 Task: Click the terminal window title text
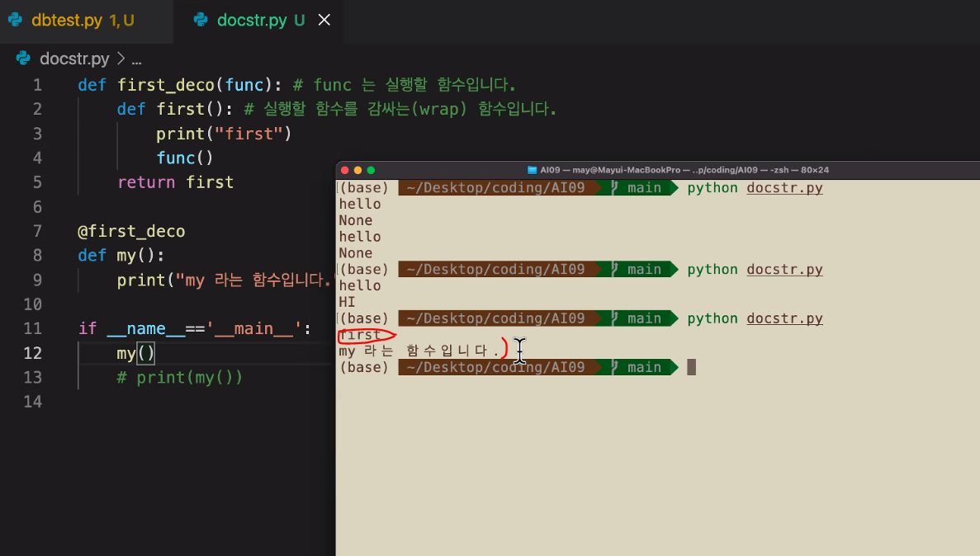pyautogui.click(x=684, y=170)
